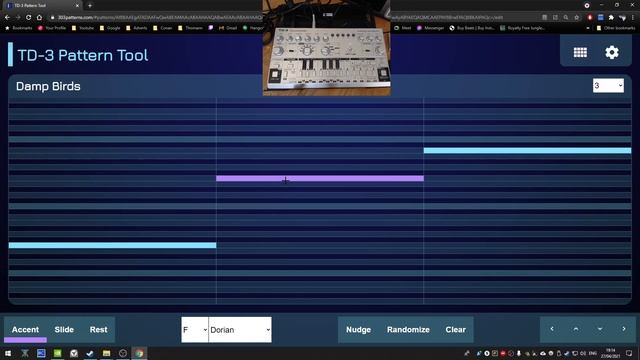Open the Windows Start menu
This screenshot has height=360, width=640.
8,353
